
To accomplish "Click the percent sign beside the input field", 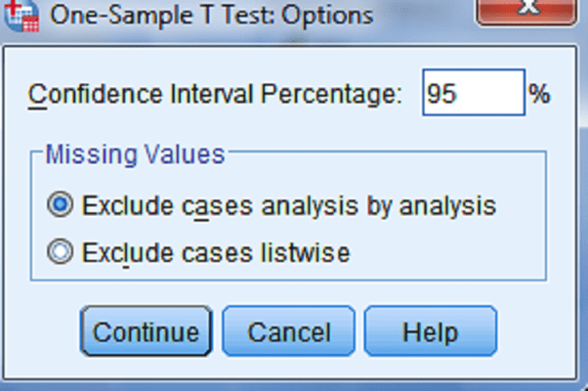I will pyautogui.click(x=539, y=94).
